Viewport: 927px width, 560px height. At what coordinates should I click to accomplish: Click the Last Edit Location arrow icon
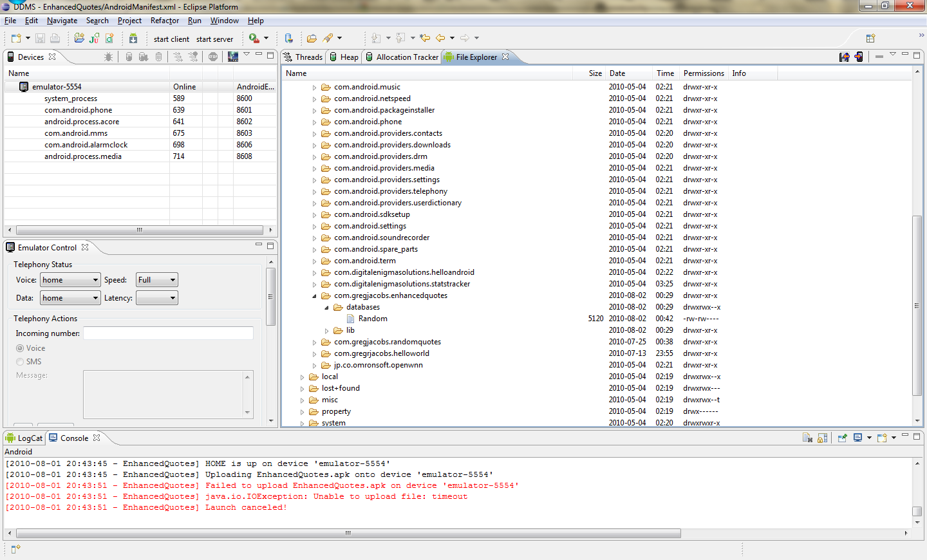pos(425,39)
